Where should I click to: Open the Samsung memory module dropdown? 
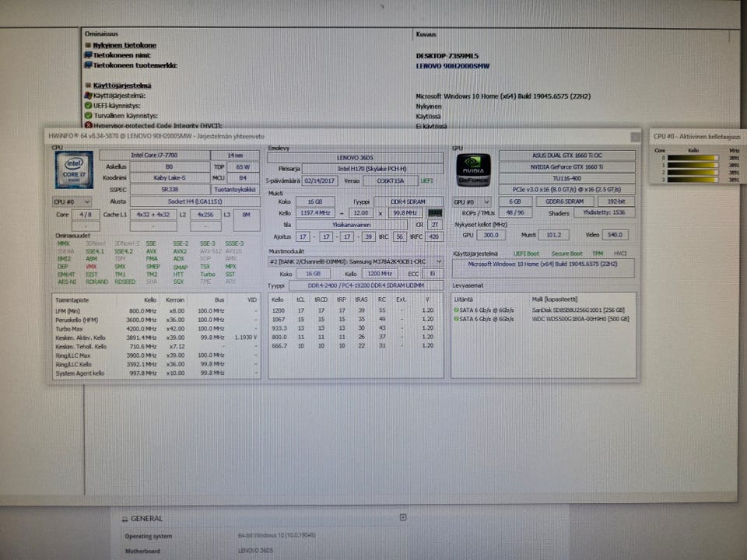pyautogui.click(x=356, y=262)
